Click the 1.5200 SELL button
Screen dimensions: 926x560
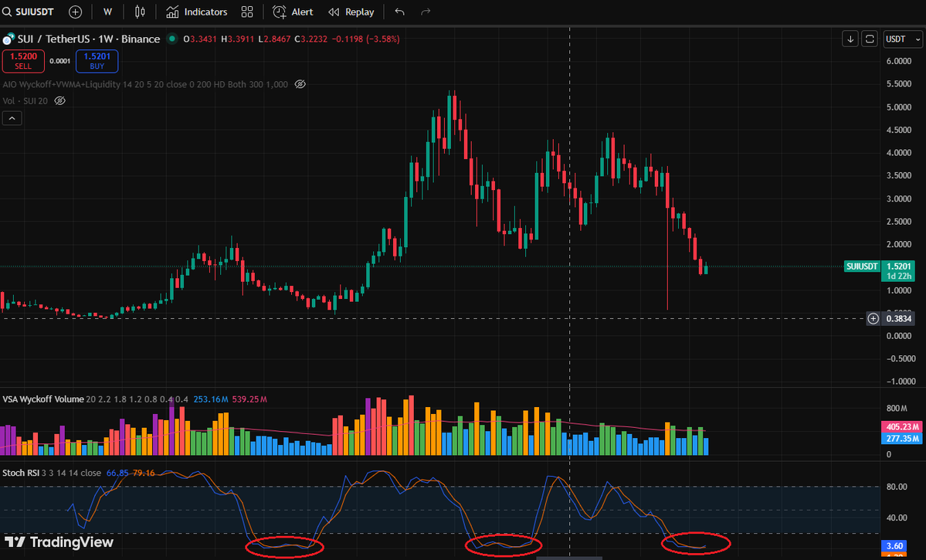coord(23,61)
